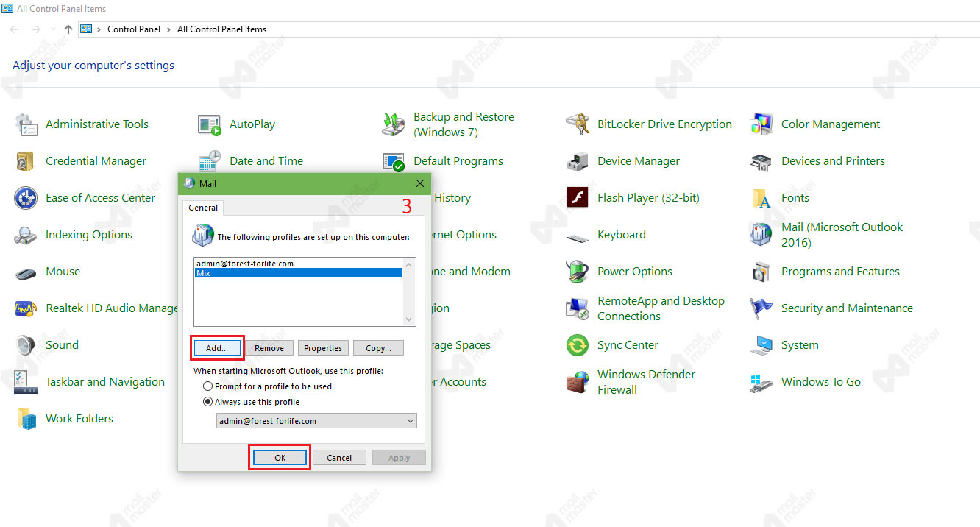Go up one level with Up arrow

pos(68,29)
